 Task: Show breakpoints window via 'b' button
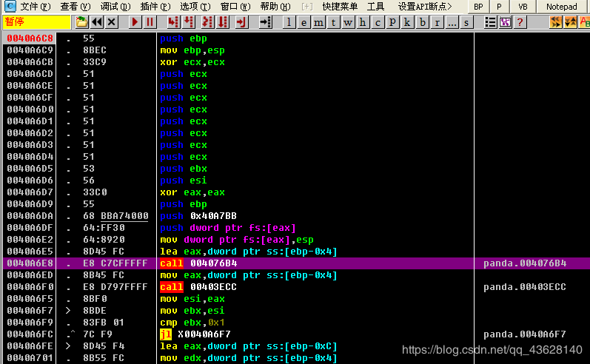click(x=423, y=22)
